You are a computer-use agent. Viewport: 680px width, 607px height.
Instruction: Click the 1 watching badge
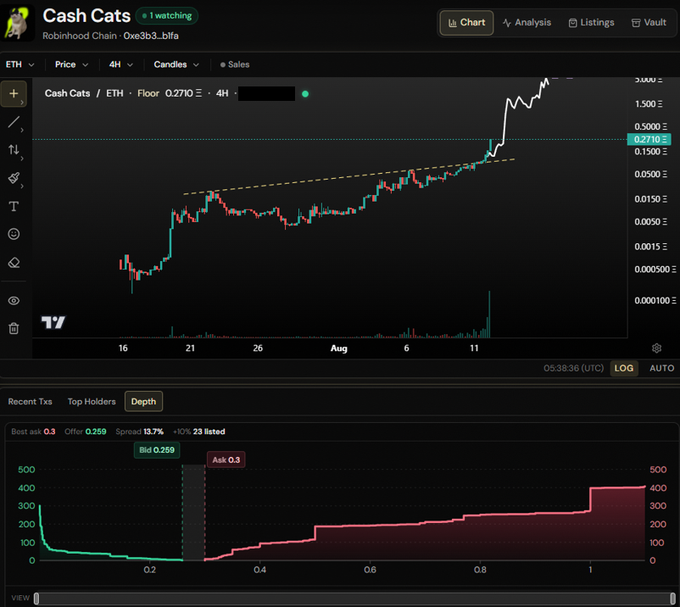pos(167,16)
